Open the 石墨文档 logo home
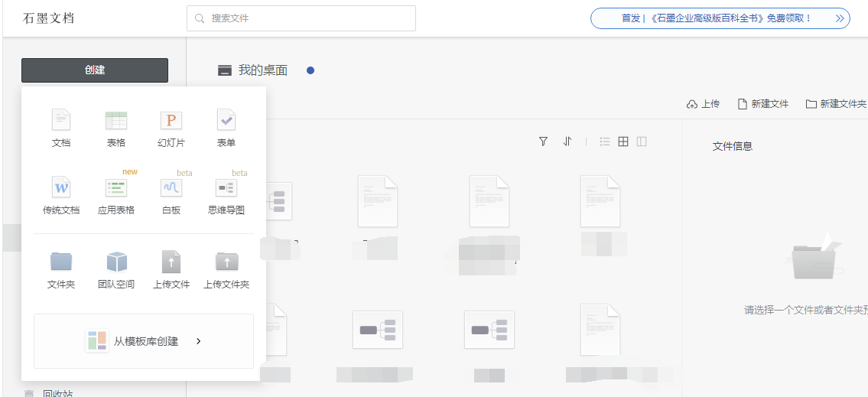This screenshot has width=868, height=397. tap(49, 18)
